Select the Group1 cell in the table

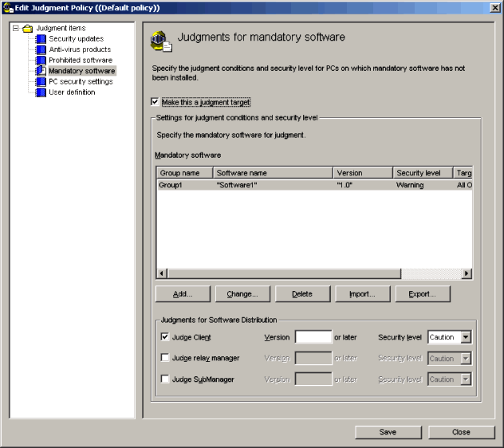pyautogui.click(x=171, y=185)
